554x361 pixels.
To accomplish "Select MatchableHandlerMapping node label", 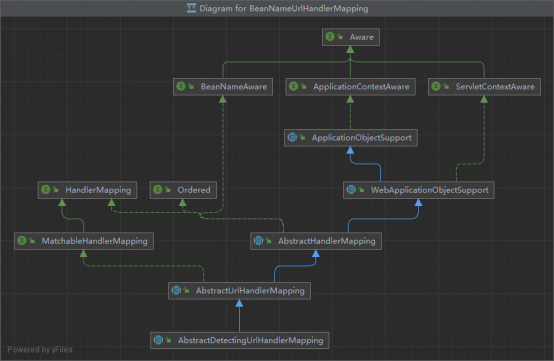I will [x=94, y=241].
